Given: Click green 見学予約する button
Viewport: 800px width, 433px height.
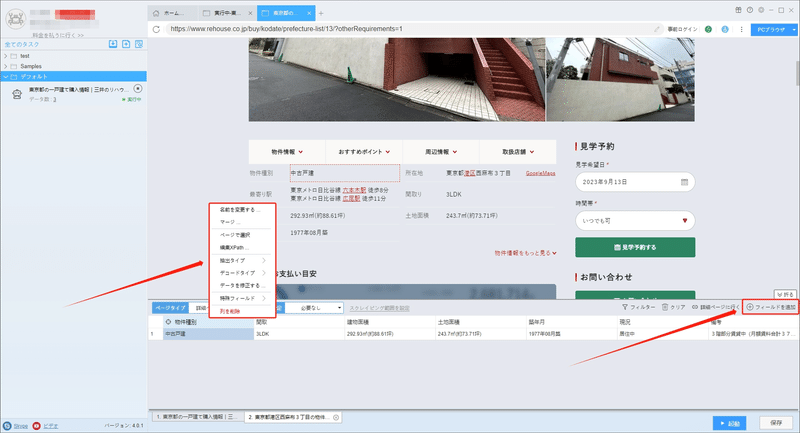Looking at the screenshot, I should [x=635, y=247].
